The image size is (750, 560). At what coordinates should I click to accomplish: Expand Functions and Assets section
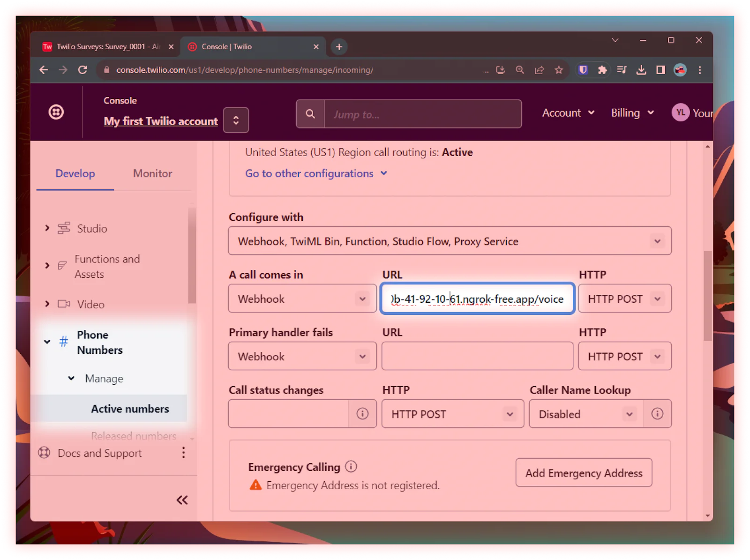47,266
